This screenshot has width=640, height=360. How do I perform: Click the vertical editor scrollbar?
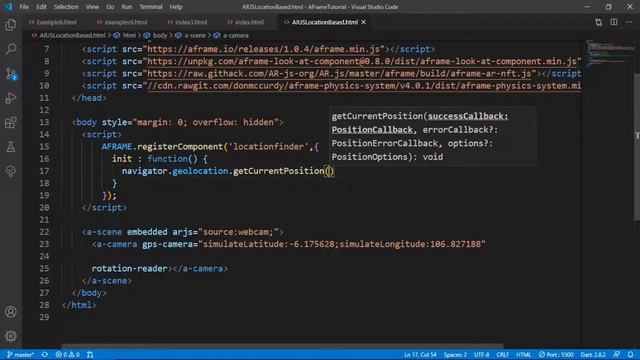tap(636, 147)
